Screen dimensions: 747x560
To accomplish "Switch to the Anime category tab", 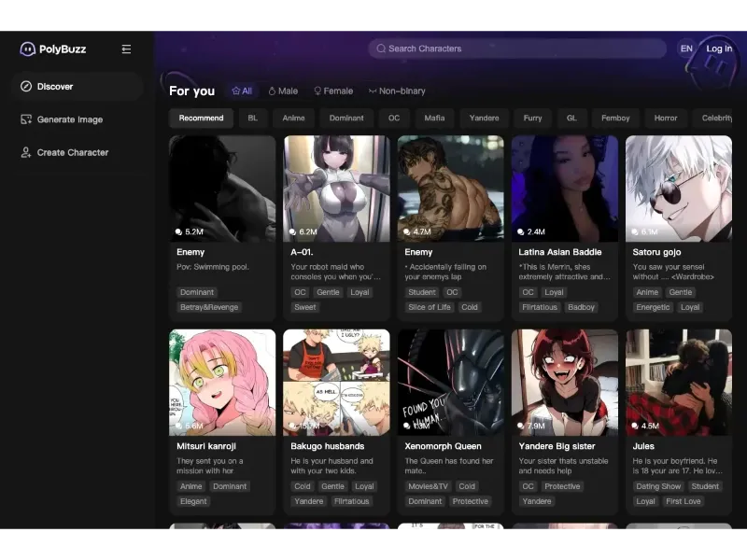I will 293,119.
